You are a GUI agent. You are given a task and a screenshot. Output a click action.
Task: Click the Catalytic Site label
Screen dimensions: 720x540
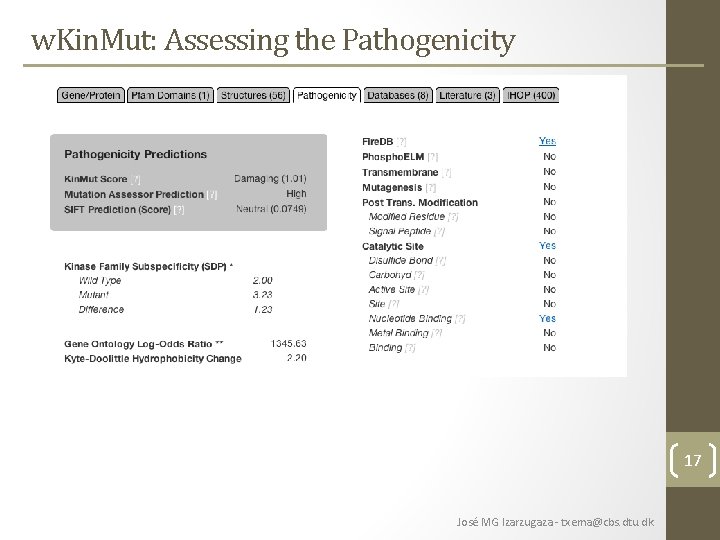pyautogui.click(x=393, y=247)
